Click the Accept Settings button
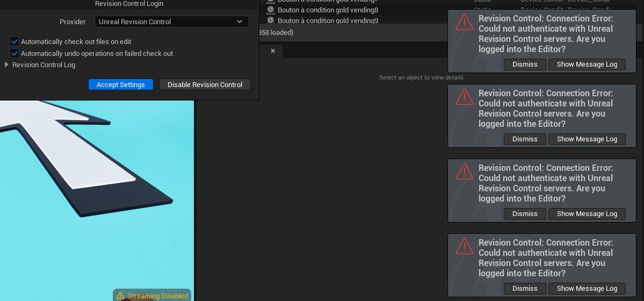Viewport: 644px width, 301px height. click(x=121, y=85)
